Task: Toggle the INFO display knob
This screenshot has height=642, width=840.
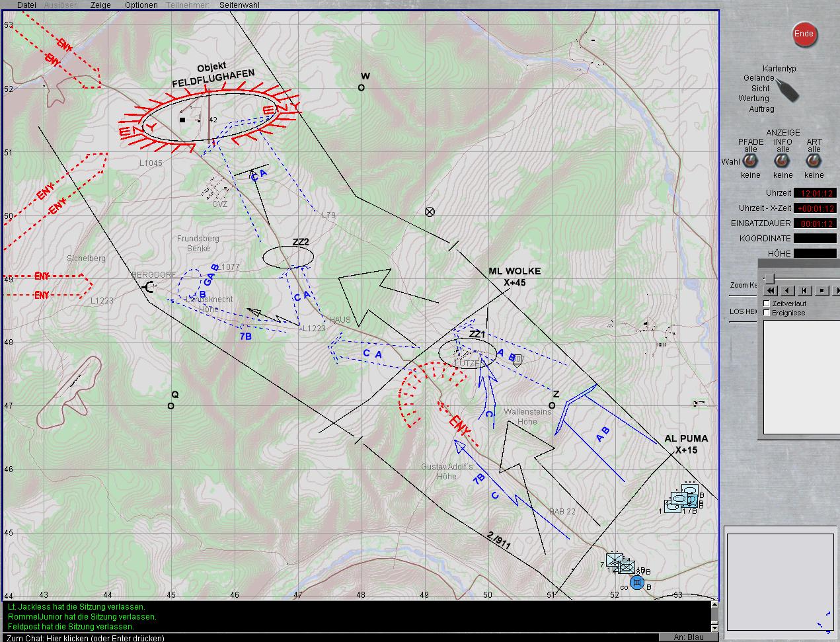Action: click(x=783, y=162)
